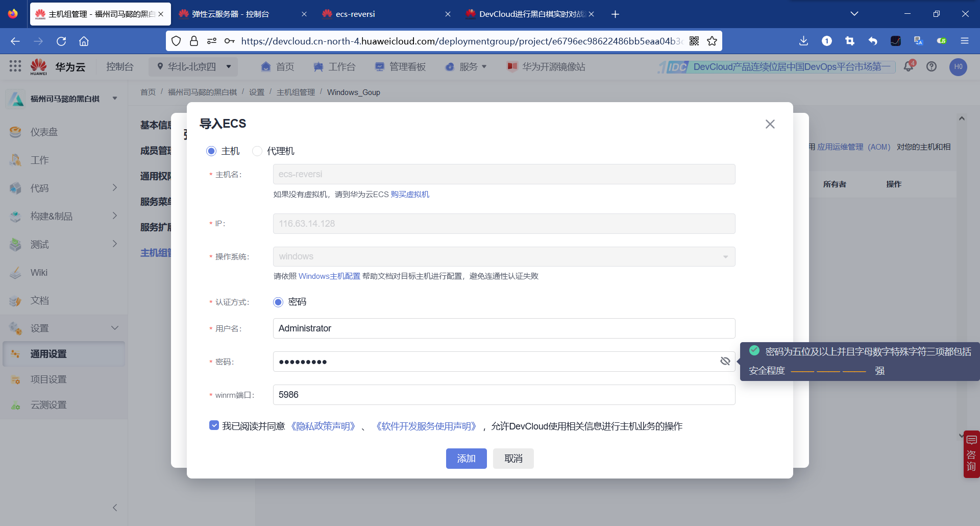The width and height of the screenshot is (980, 526).
Task: Close the 导入ECS dialog
Action: point(770,124)
